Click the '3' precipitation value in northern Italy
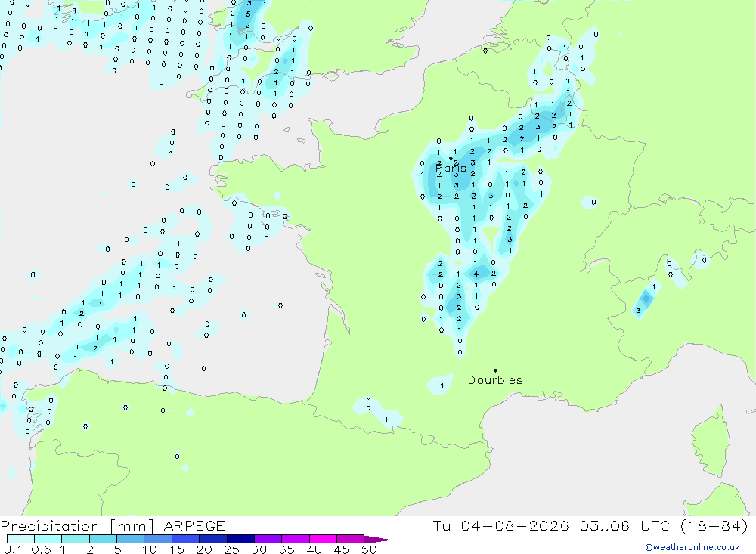The height and width of the screenshot is (554, 756). tap(639, 311)
